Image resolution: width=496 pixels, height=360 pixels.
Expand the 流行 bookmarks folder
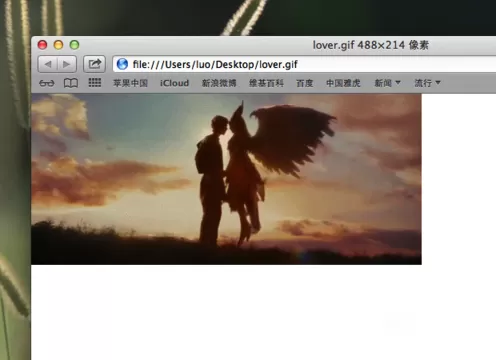(427, 83)
